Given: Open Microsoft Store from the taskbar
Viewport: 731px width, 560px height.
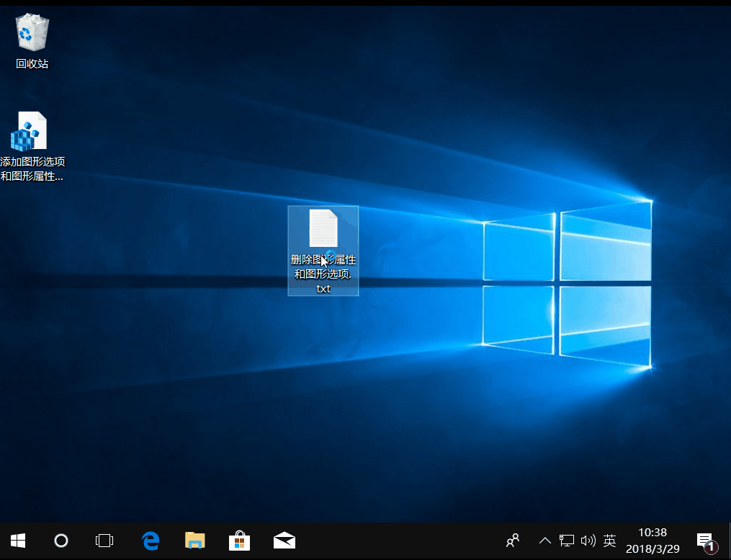Looking at the screenshot, I should 240,541.
